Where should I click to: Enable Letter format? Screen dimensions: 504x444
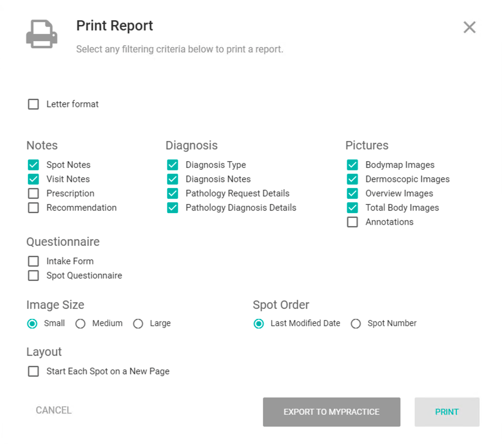[x=33, y=104]
